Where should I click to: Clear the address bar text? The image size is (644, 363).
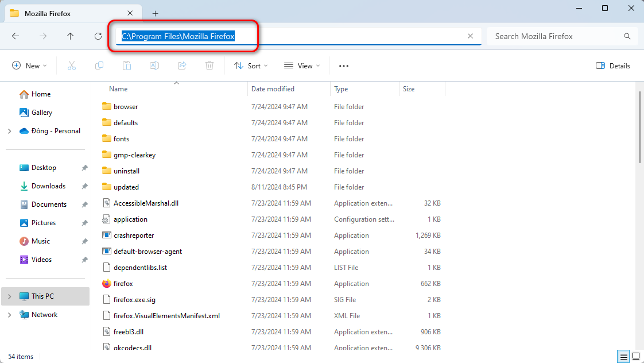click(470, 36)
